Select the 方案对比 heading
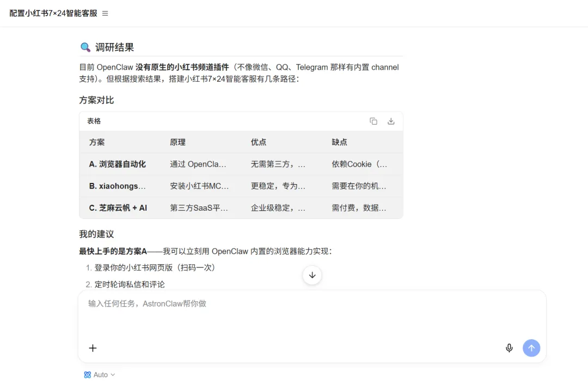Screen dimensions: 588x385 point(96,100)
